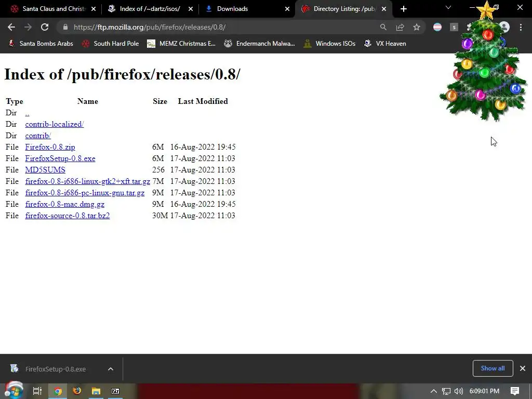Open the tab search chevron

point(448,7)
